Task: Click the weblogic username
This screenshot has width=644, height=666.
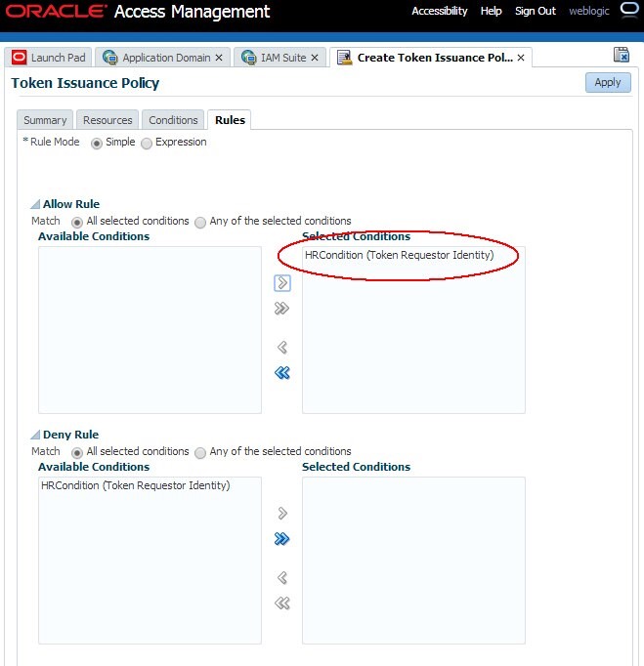Action: pos(588,11)
